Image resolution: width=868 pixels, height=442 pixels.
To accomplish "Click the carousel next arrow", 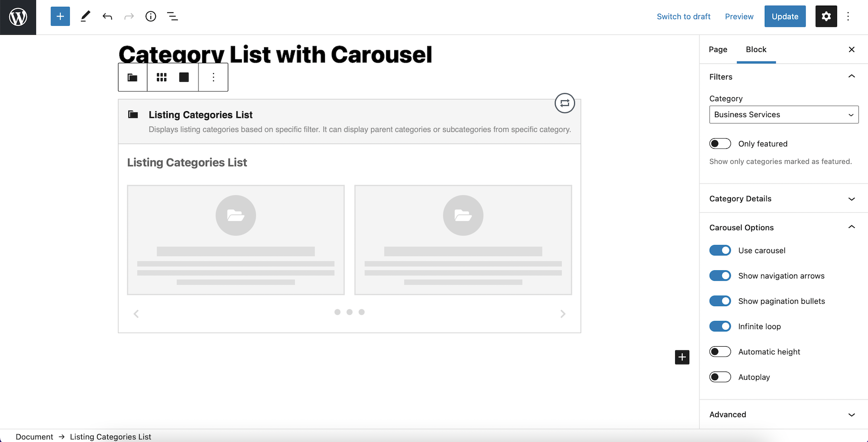I will [563, 314].
